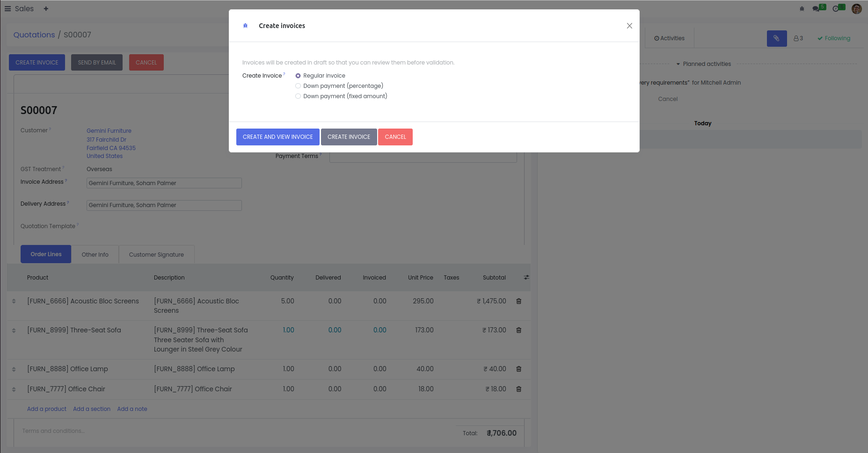Open the conversations chat icon

pyautogui.click(x=817, y=9)
